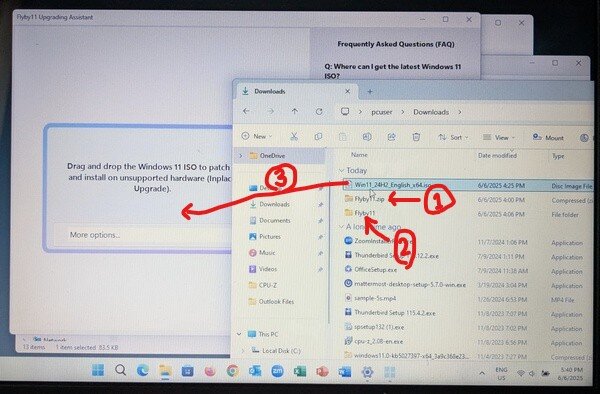
Task: Open the Sort dropdown menu
Action: click(x=453, y=137)
